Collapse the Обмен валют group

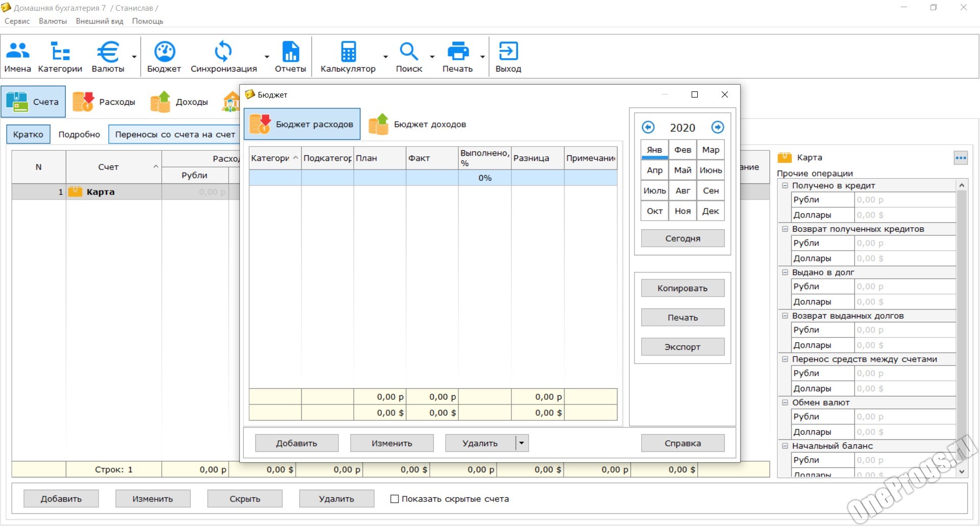click(x=785, y=402)
